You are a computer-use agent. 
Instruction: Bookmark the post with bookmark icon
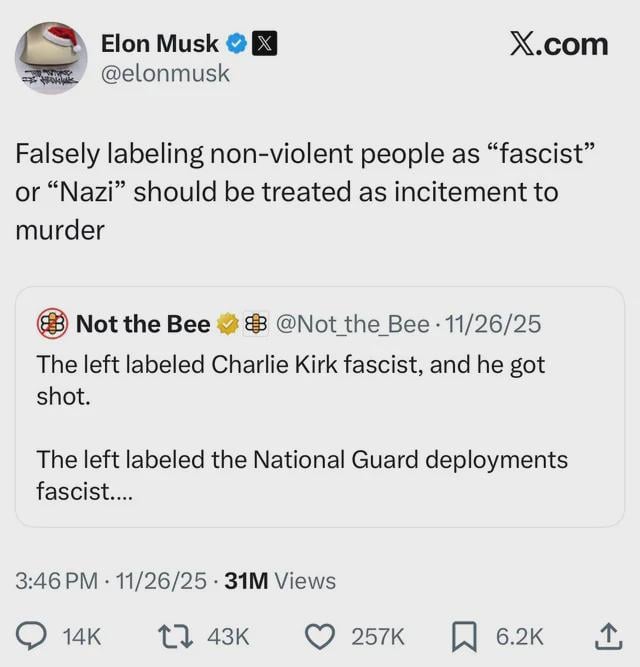[x=464, y=635]
